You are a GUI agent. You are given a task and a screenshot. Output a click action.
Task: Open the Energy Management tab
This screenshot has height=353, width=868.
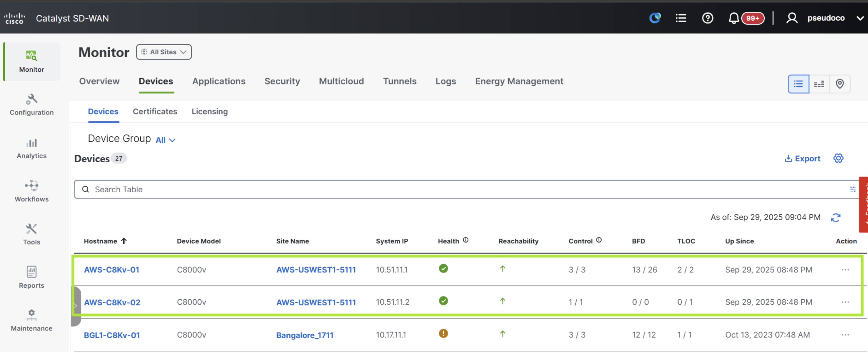[x=519, y=81]
